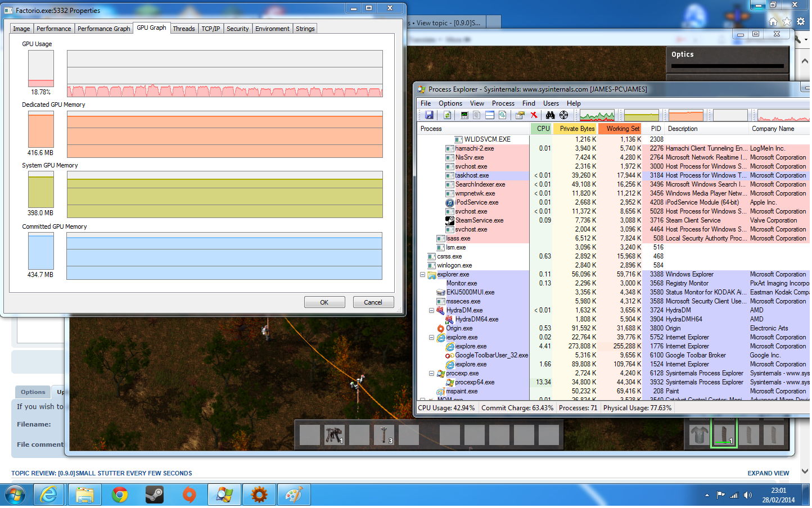Collapse the HydraDM.exe tree node
Viewport: 812px width, 508px height.
(x=432, y=311)
